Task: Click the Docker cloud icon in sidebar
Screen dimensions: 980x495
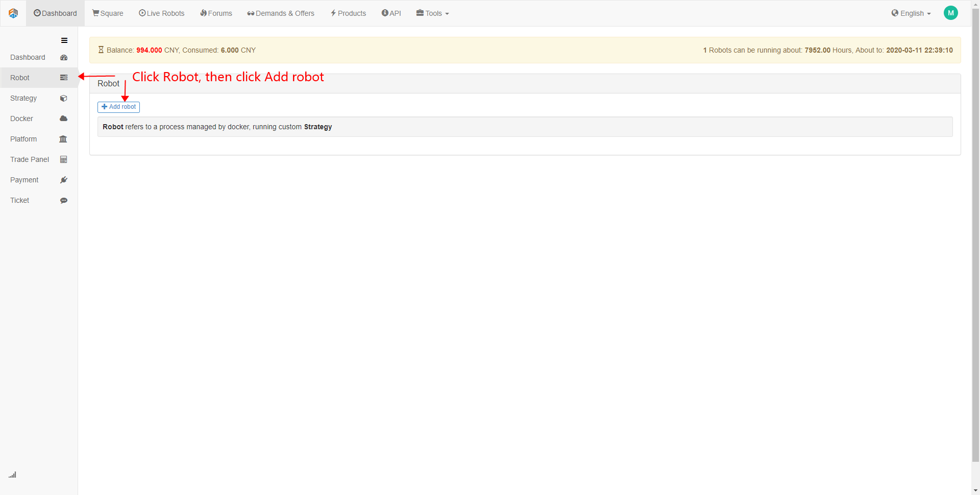Action: point(64,119)
